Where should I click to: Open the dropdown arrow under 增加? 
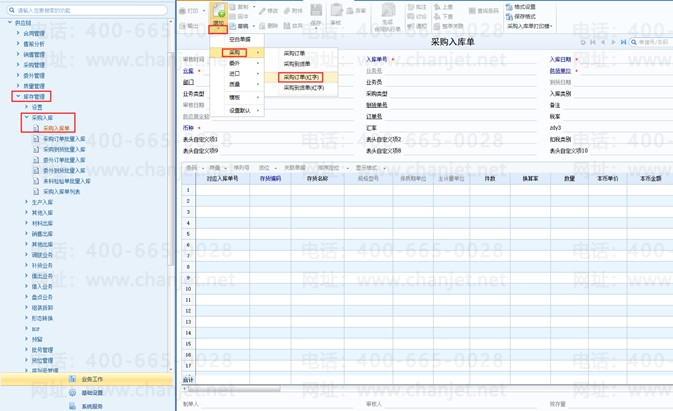(x=218, y=30)
